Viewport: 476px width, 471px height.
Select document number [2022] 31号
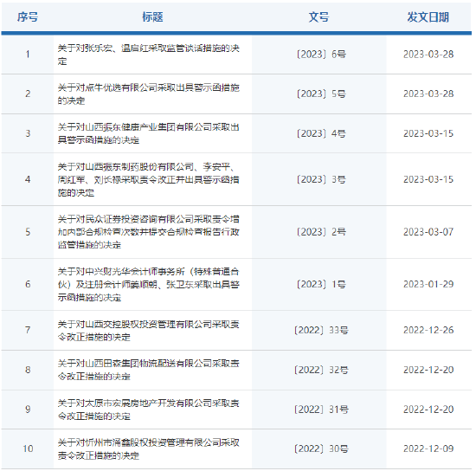(321, 410)
